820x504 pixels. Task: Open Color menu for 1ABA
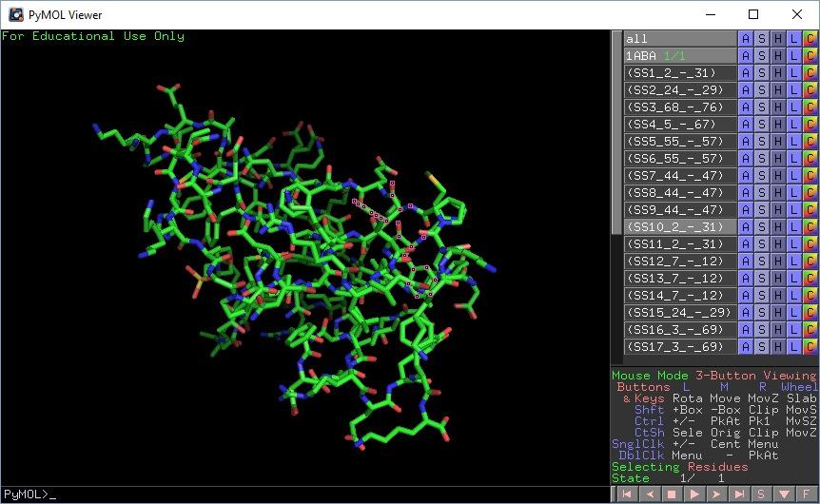[810, 55]
